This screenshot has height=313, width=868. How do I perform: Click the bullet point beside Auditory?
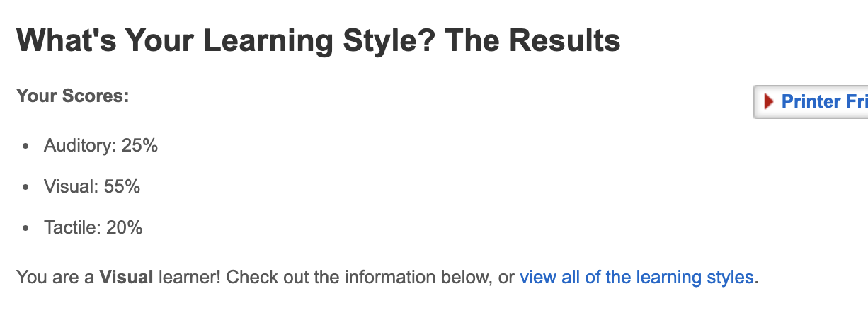(x=26, y=147)
